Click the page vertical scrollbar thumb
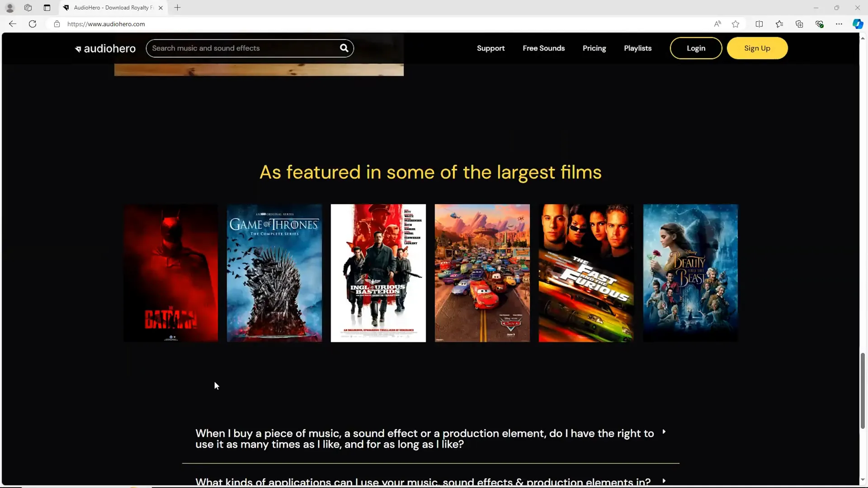Image resolution: width=868 pixels, height=488 pixels. tap(863, 391)
